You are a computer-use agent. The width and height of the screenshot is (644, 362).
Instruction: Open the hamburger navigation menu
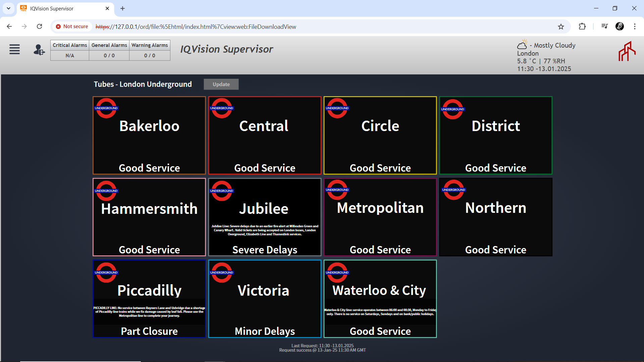(x=14, y=49)
